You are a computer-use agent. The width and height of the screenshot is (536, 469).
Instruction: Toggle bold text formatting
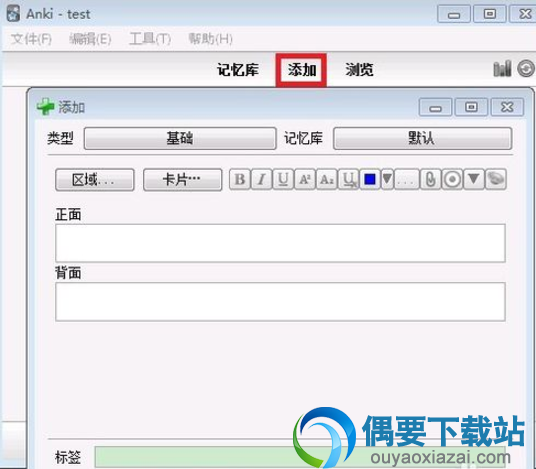click(240, 179)
